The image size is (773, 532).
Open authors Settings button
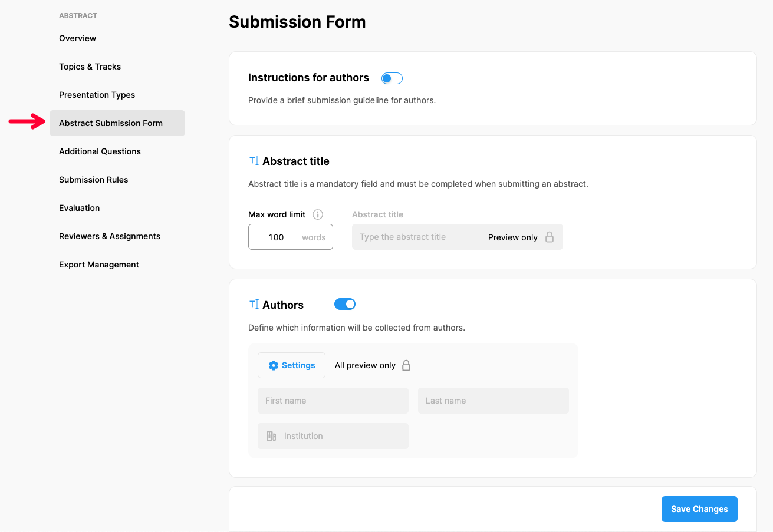click(291, 365)
